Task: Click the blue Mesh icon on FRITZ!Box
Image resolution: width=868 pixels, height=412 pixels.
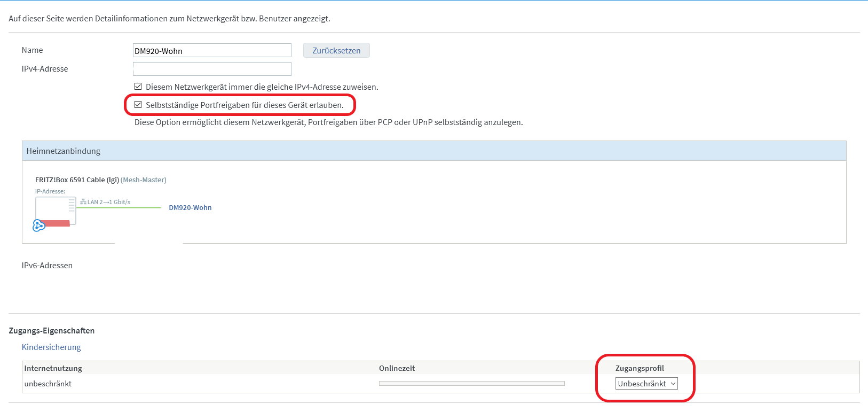Action: pyautogui.click(x=38, y=226)
